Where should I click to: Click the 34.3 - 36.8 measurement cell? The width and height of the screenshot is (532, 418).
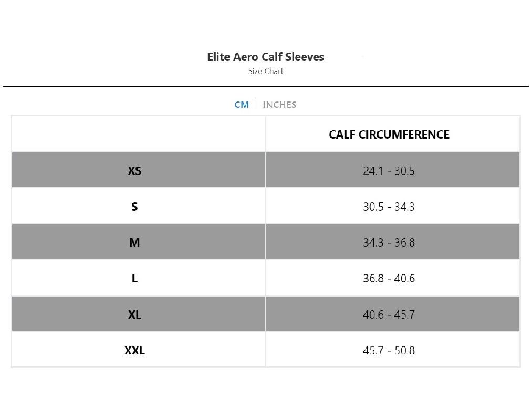pos(389,242)
